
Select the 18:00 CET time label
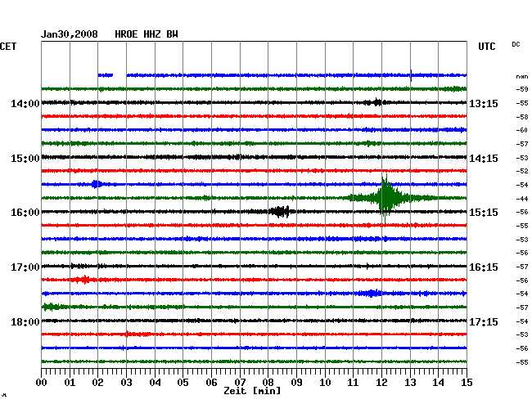tap(25, 321)
